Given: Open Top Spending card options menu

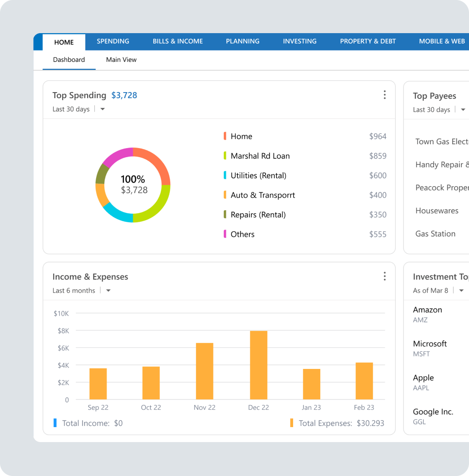Looking at the screenshot, I should point(384,95).
